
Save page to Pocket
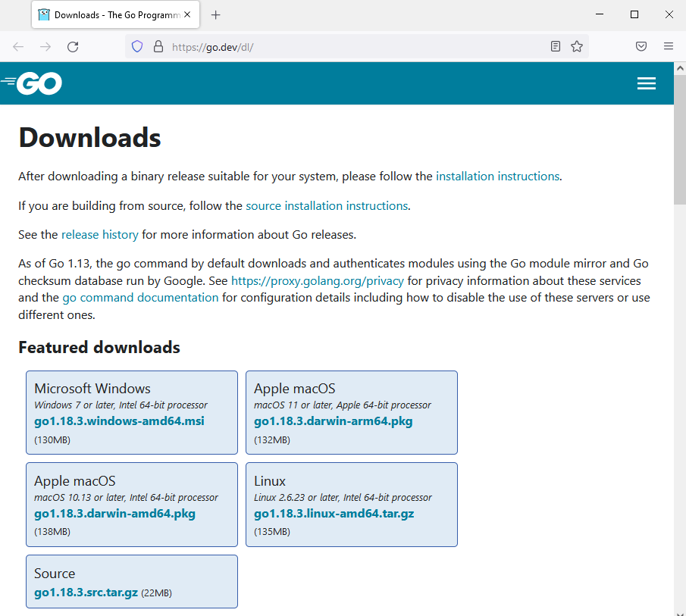[641, 46]
